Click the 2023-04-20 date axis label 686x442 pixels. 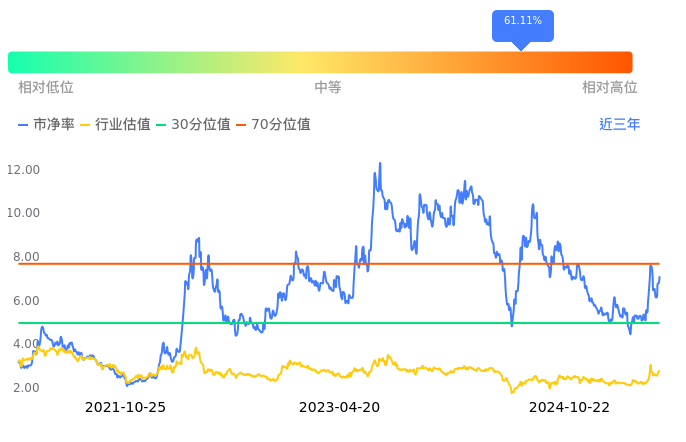[340, 408]
